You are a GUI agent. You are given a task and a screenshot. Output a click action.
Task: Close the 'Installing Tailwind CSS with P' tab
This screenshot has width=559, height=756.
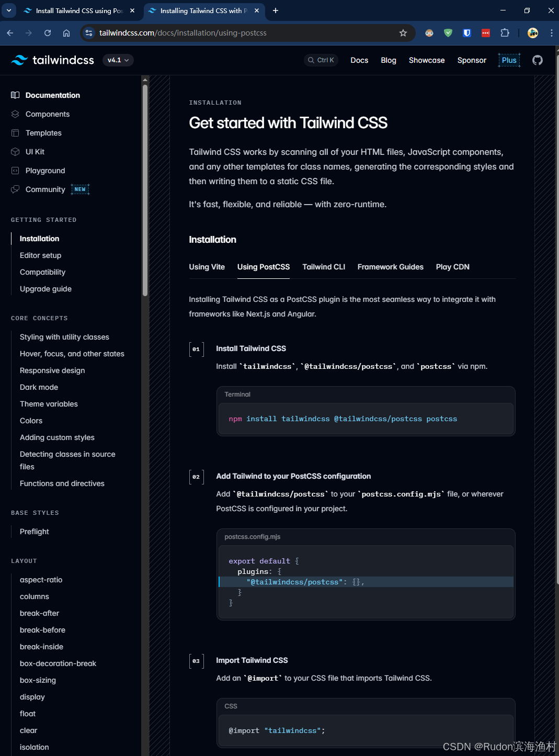pyautogui.click(x=257, y=10)
